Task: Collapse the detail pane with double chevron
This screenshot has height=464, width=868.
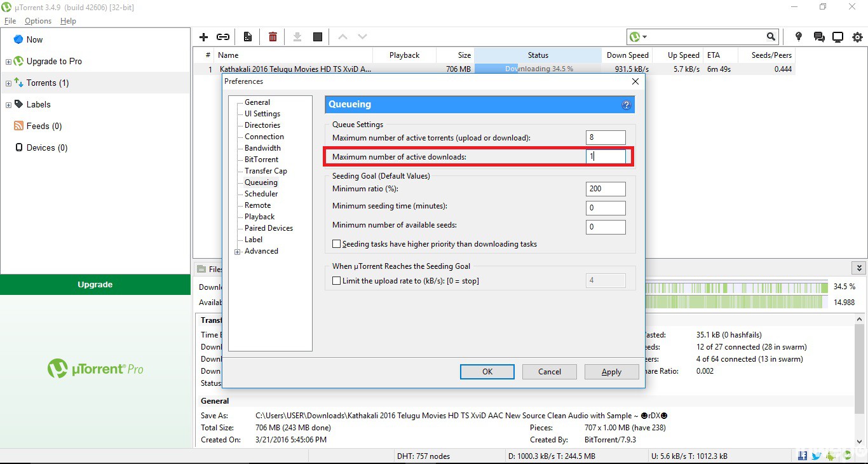Action: click(859, 268)
